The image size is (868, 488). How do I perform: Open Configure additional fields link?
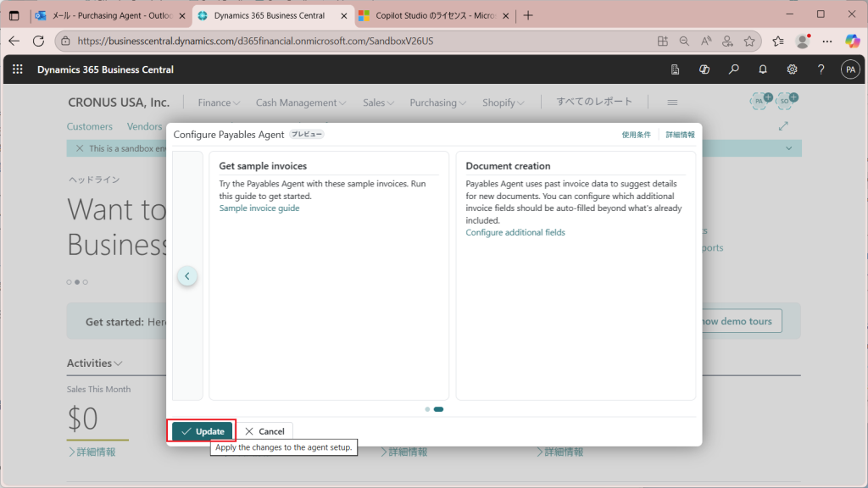click(x=515, y=232)
